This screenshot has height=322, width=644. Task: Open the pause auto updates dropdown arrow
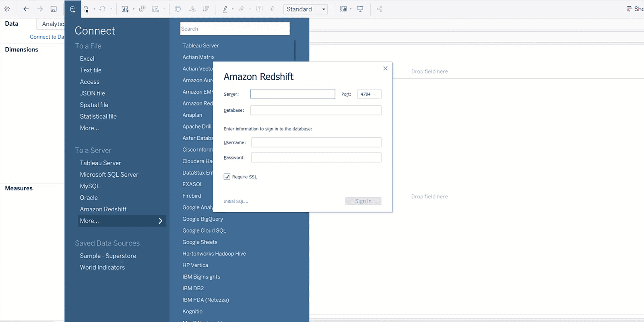pyautogui.click(x=94, y=9)
